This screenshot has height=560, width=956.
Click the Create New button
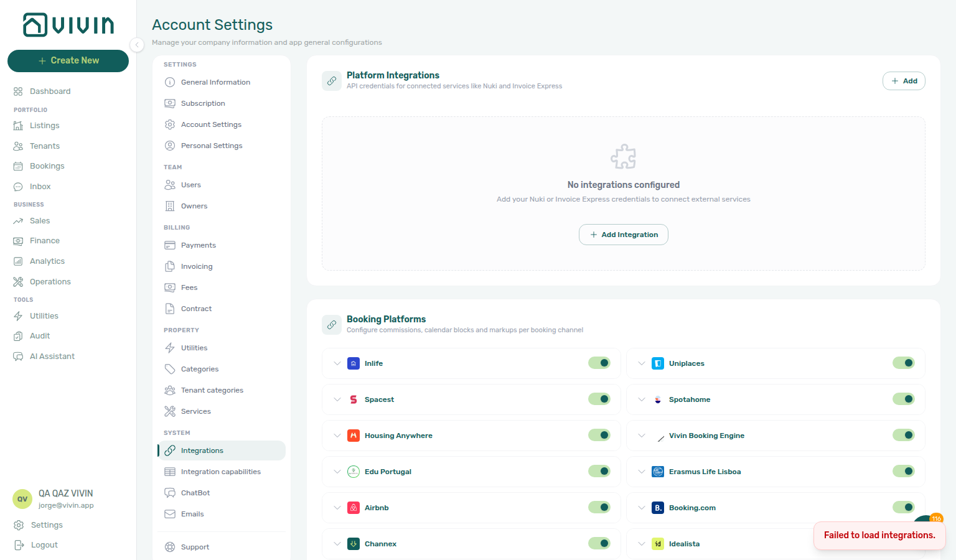68,61
